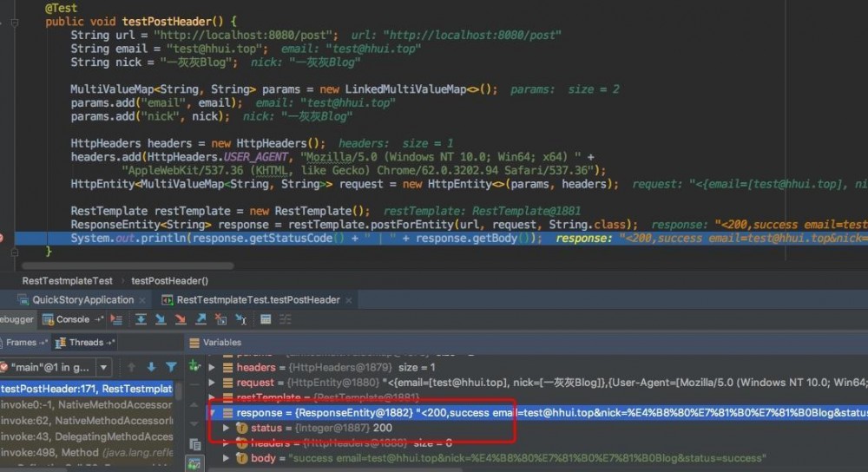Go to next frame down arrow

click(x=151, y=367)
